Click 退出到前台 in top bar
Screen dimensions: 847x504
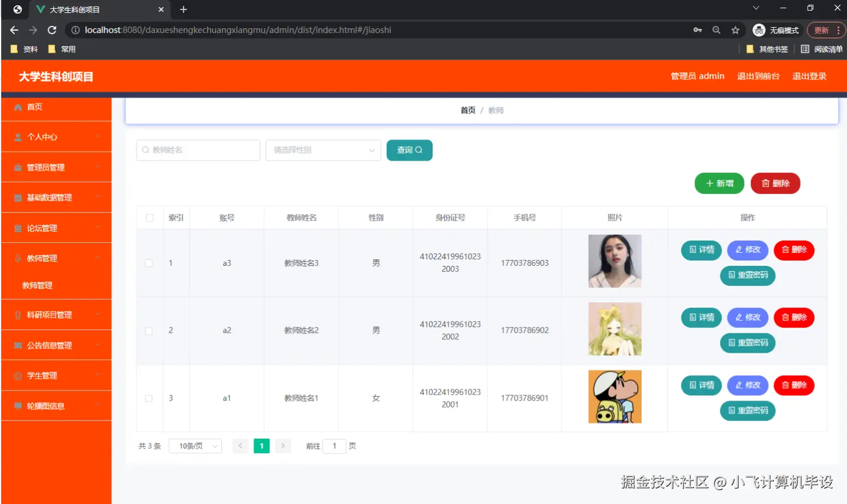(758, 76)
